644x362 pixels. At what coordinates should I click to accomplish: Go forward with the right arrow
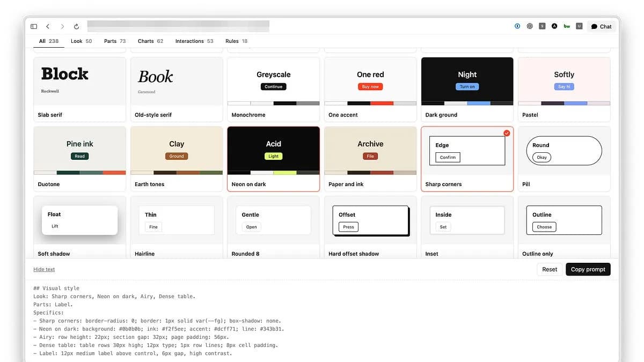(x=62, y=26)
